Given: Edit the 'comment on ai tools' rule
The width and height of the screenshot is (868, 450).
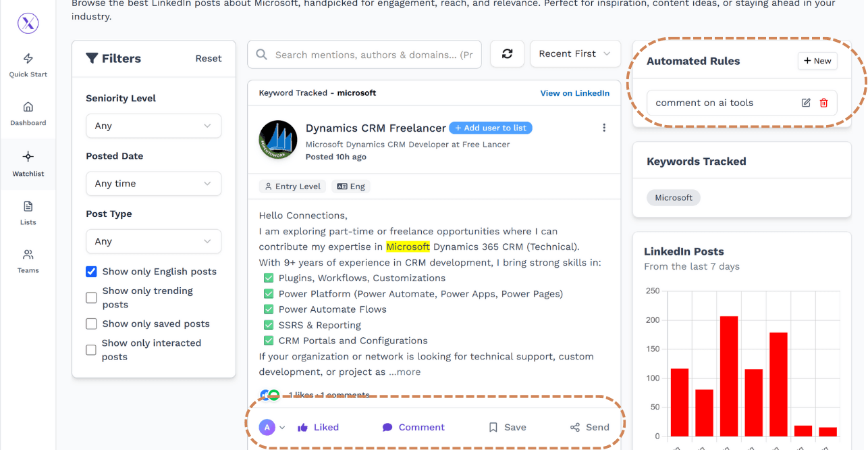Looking at the screenshot, I should 805,103.
